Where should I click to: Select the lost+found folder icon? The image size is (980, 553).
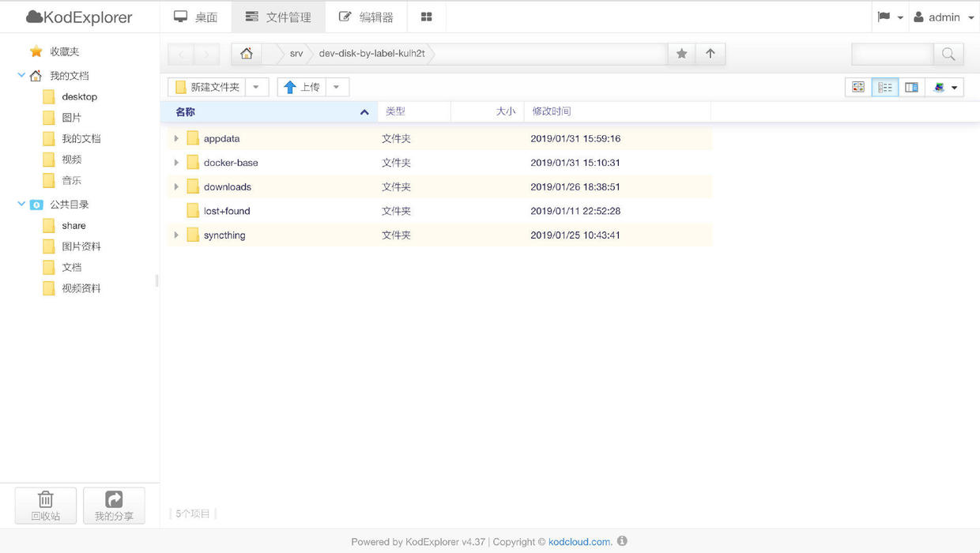(193, 211)
